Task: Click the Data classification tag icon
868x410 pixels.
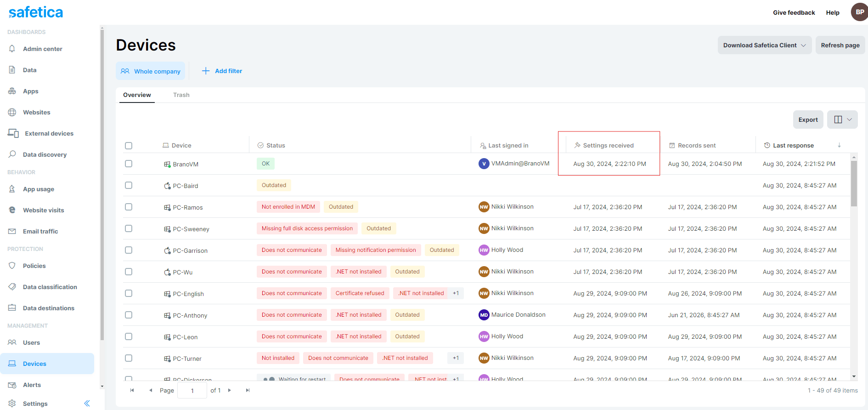Action: [x=12, y=287]
